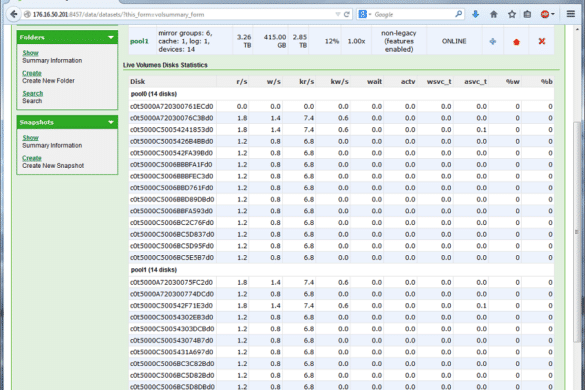Select disk c0t5000A72030075FC2d0
The height and width of the screenshot is (390, 585).
tap(172, 282)
